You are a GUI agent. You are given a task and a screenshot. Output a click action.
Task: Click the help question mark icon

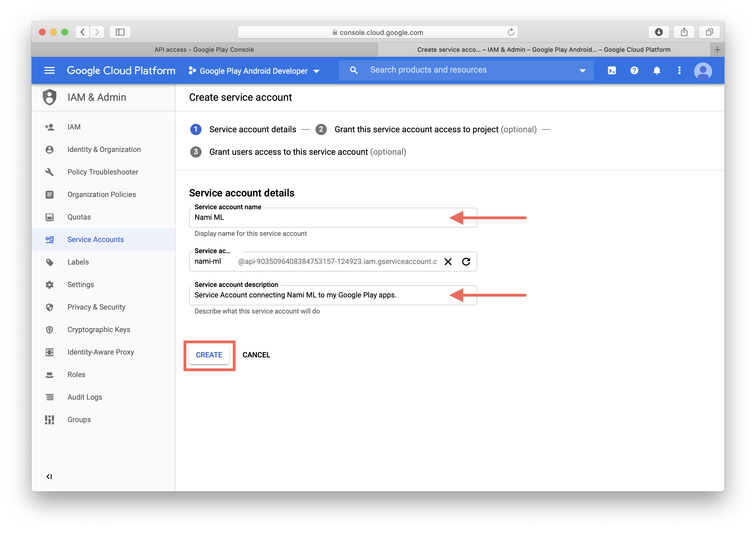[634, 70]
